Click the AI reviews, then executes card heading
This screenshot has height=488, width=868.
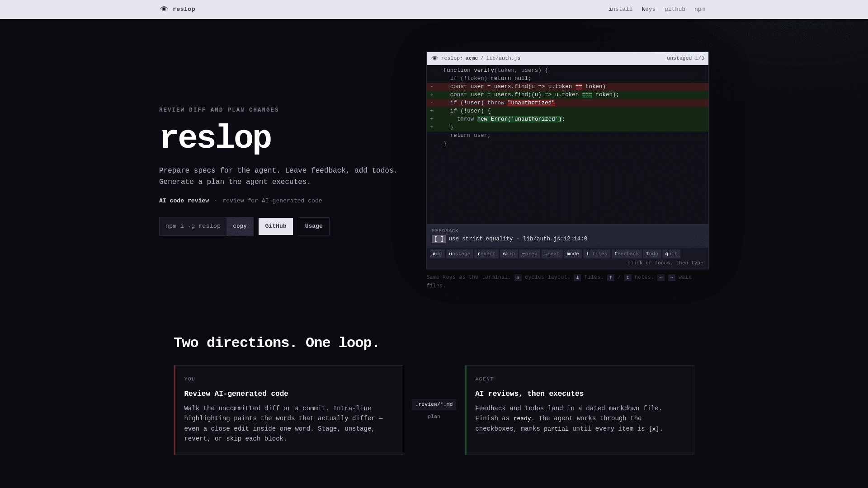click(529, 394)
